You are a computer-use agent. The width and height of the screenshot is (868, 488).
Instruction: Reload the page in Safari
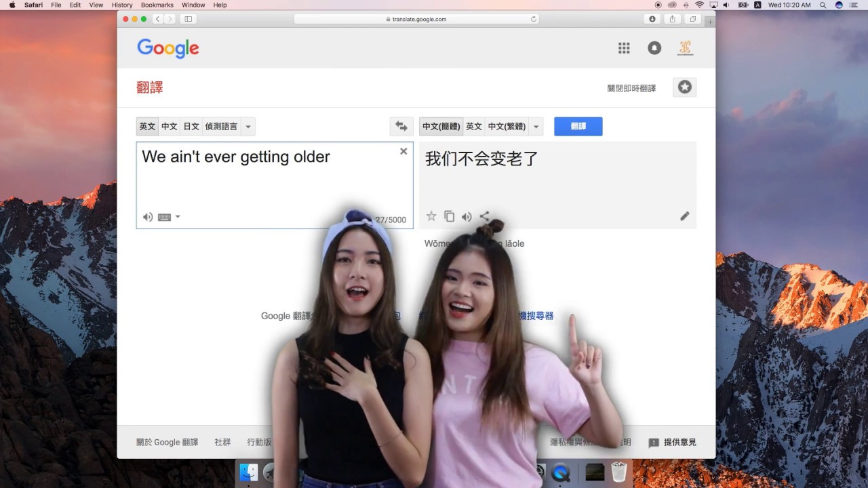click(534, 19)
